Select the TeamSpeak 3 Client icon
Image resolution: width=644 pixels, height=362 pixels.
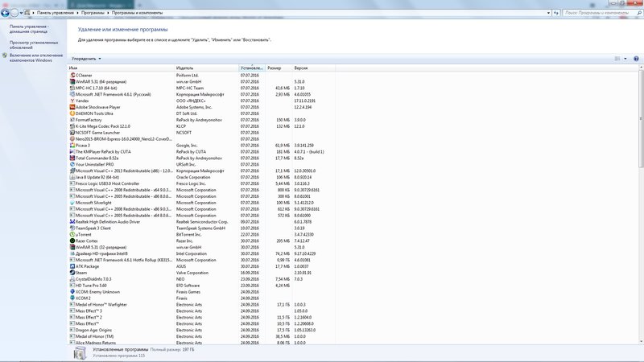tap(72, 228)
